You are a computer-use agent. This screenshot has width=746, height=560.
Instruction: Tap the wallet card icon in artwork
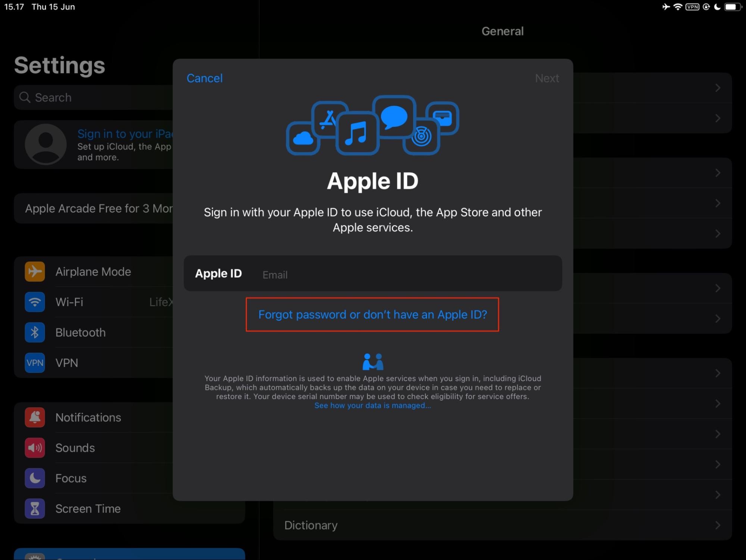(443, 118)
